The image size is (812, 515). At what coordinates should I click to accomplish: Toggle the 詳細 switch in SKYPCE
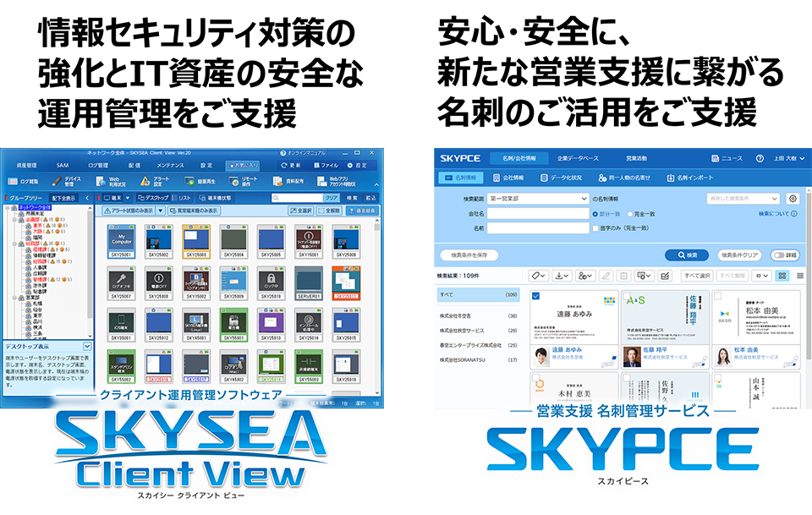[785, 255]
